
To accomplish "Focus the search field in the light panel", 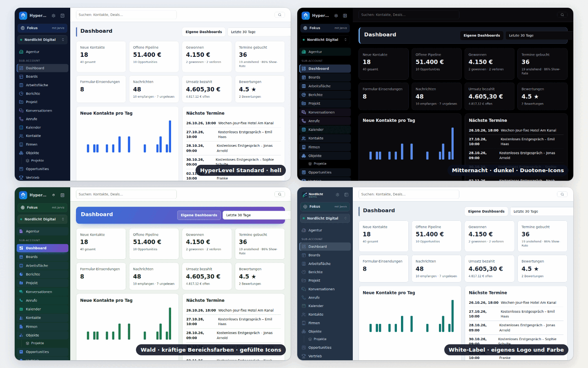I will tap(126, 15).
